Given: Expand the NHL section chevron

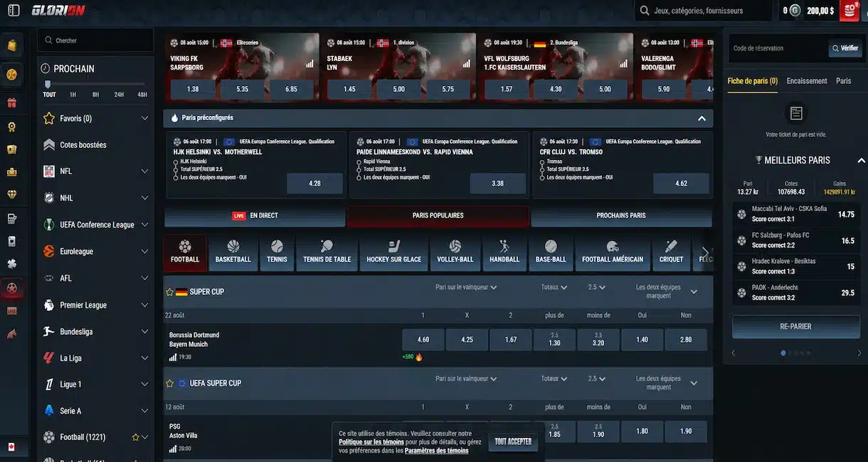Looking at the screenshot, I should tap(144, 198).
